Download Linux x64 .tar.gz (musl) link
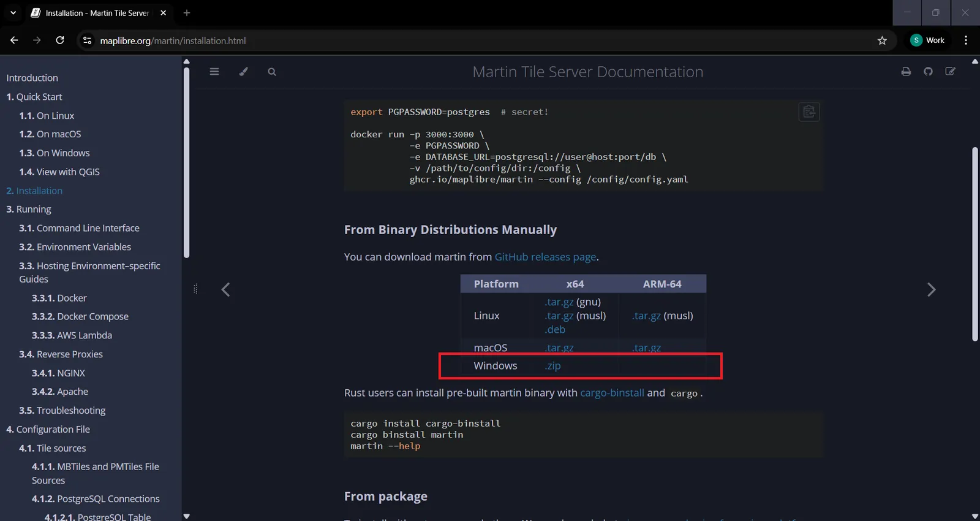 click(x=559, y=316)
